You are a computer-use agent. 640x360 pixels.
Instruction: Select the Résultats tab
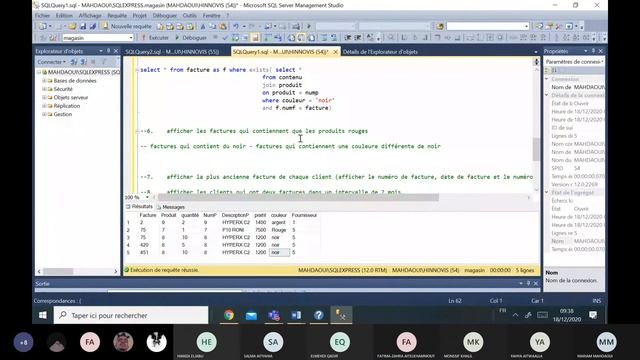click(x=139, y=207)
